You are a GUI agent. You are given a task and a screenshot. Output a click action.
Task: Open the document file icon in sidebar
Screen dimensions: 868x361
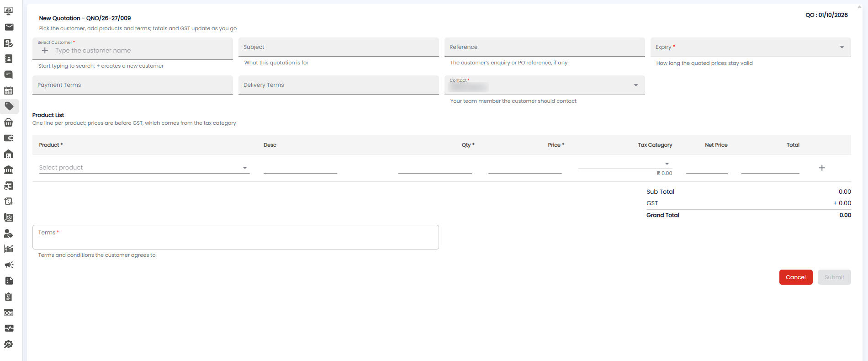tap(9, 281)
